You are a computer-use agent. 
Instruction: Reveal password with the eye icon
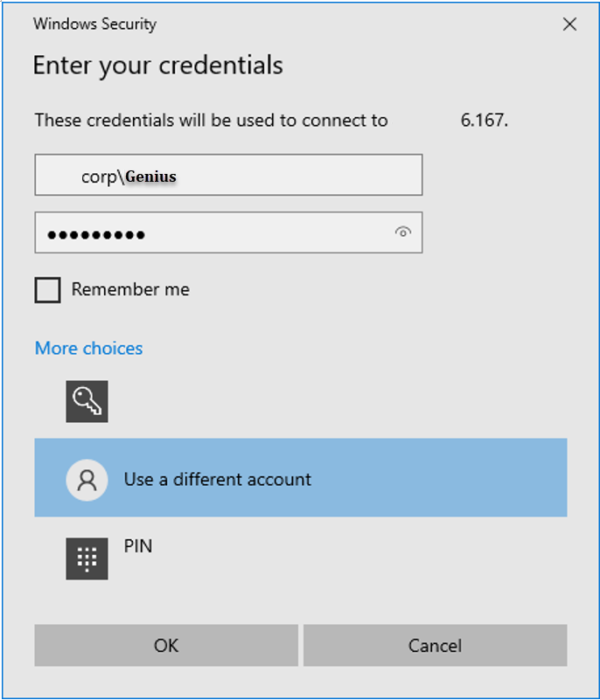(x=402, y=232)
